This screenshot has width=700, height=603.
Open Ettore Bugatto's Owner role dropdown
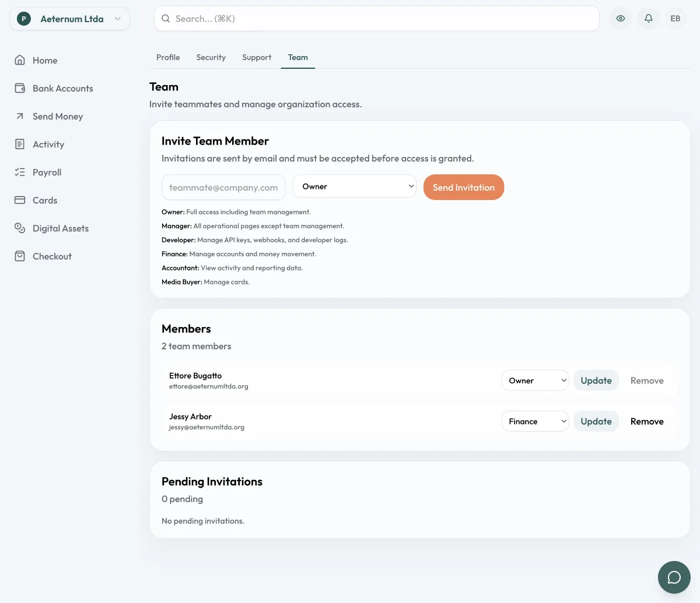[x=535, y=381]
